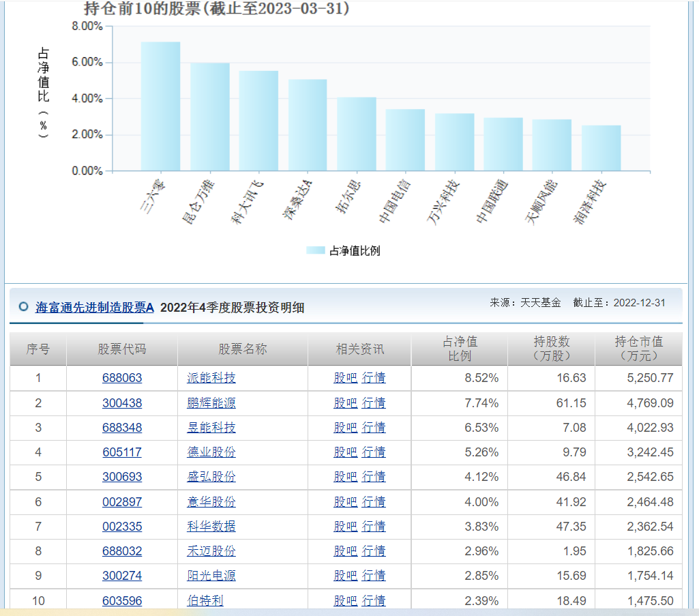Image resolution: width=699 pixels, height=616 pixels.
Task: Click the 占净值比例 legend color swatch
Action: (316, 250)
